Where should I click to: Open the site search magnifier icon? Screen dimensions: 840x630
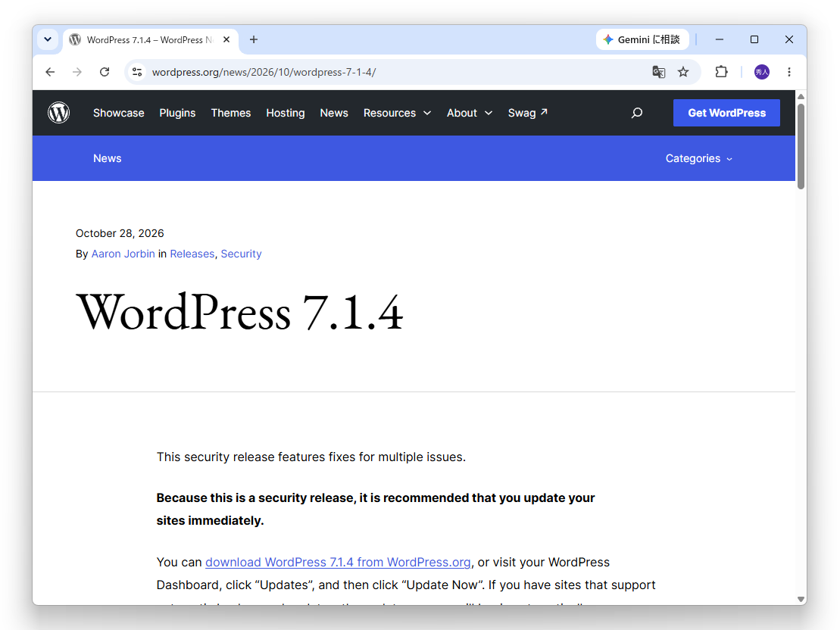click(x=636, y=113)
